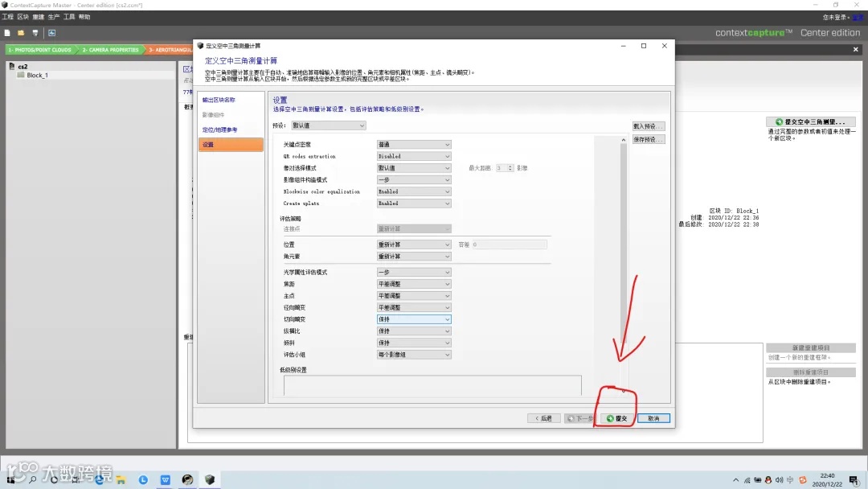Open the 影像组件构造模式 dropdown
The width and height of the screenshot is (868, 489).
[414, 180]
